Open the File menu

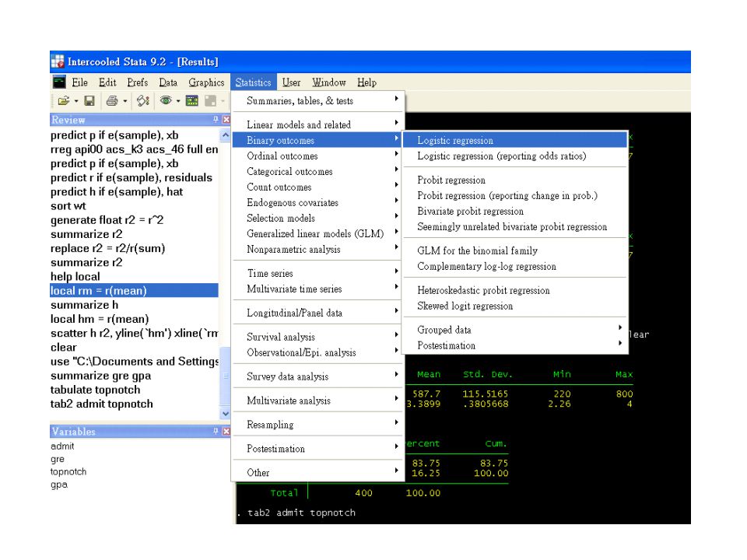[79, 82]
